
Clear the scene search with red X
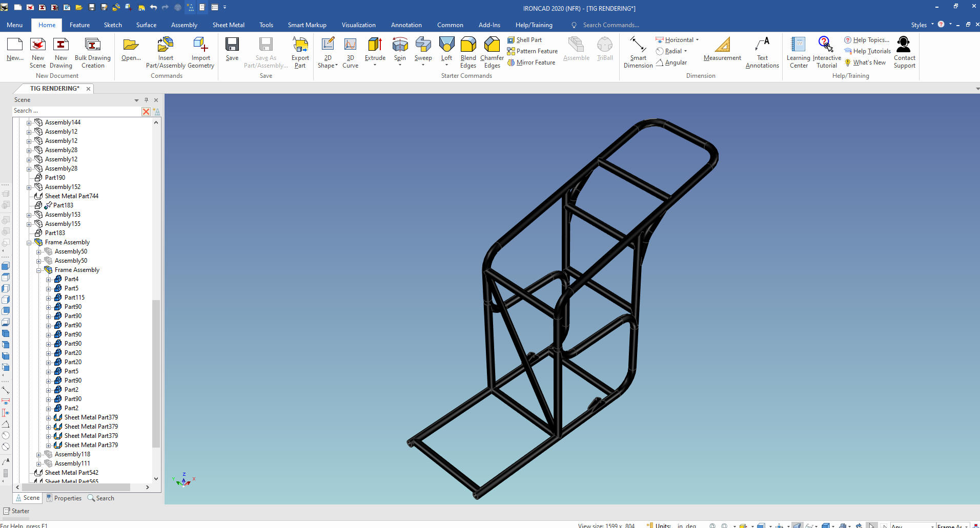[x=146, y=111]
